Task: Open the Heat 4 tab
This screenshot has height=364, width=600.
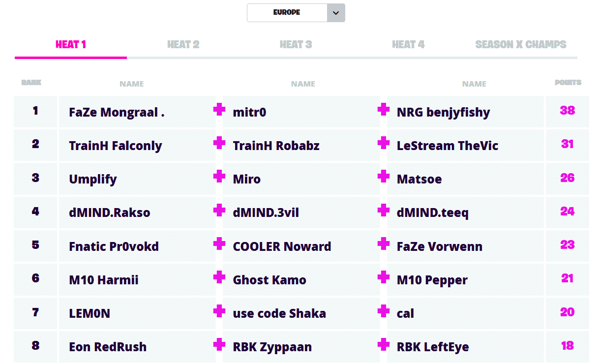Action: pos(408,45)
